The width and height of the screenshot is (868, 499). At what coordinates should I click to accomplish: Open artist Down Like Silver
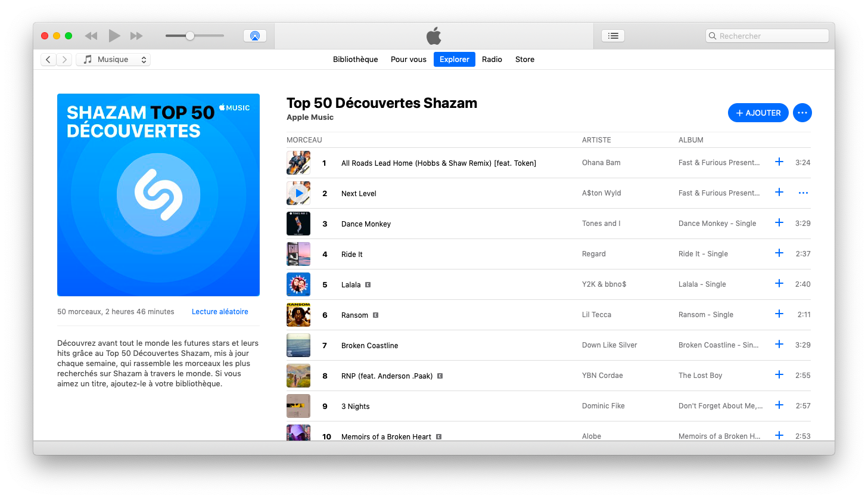click(609, 345)
